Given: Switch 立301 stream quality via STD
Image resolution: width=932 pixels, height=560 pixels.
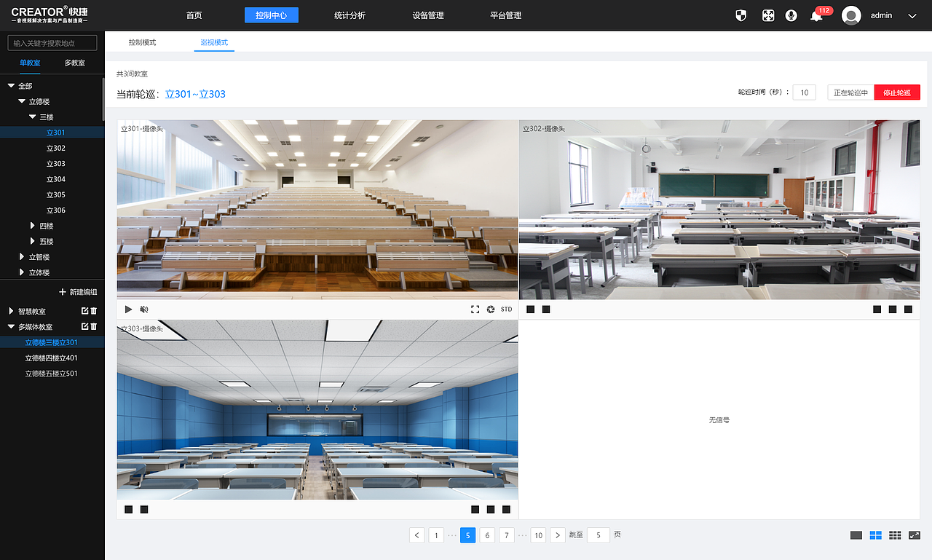Looking at the screenshot, I should [x=507, y=309].
